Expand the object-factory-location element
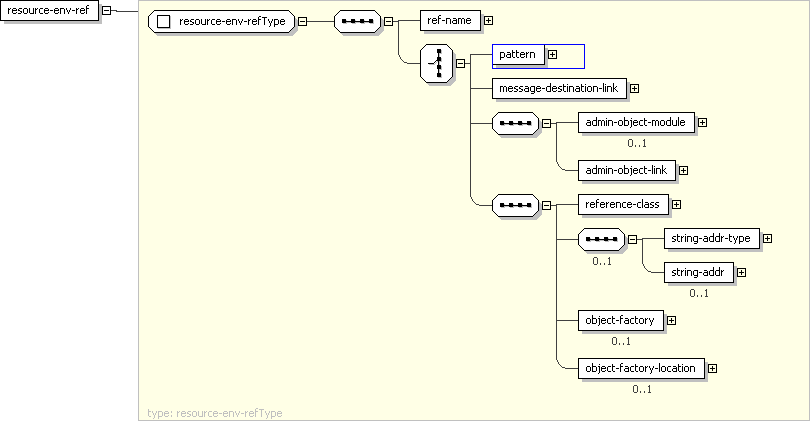The height and width of the screenshot is (422, 811). (712, 368)
